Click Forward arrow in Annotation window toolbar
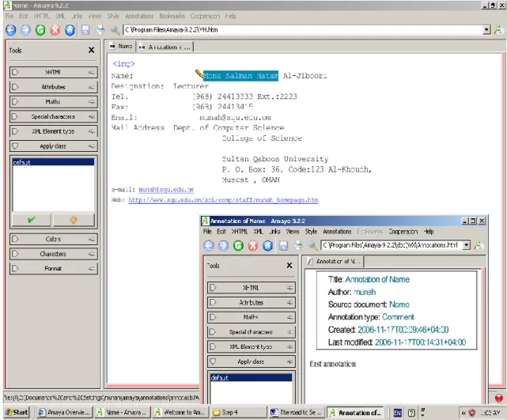Screen dimensions: 507x420 [223, 246]
